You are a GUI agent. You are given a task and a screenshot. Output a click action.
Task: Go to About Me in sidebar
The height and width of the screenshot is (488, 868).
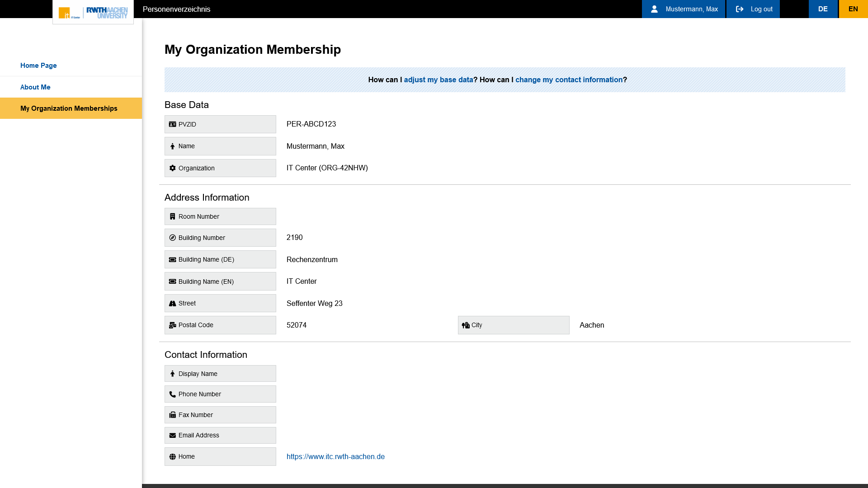[x=35, y=87]
